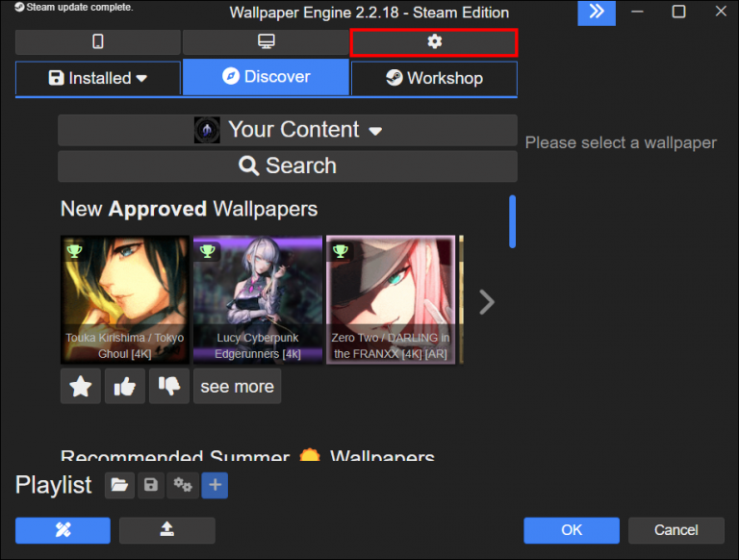This screenshot has width=739, height=560.
Task: Select the Discover tab
Action: pyautogui.click(x=266, y=77)
